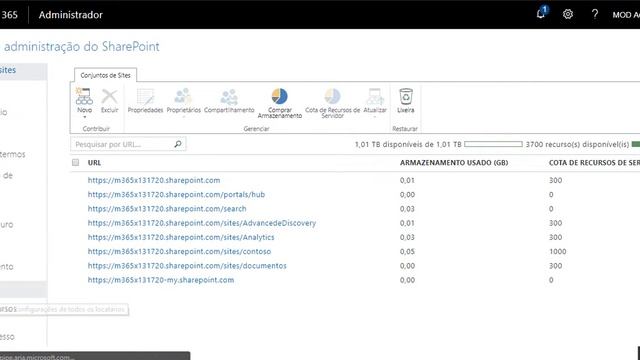
Task: Click the search magnifier icon
Action: [x=178, y=144]
